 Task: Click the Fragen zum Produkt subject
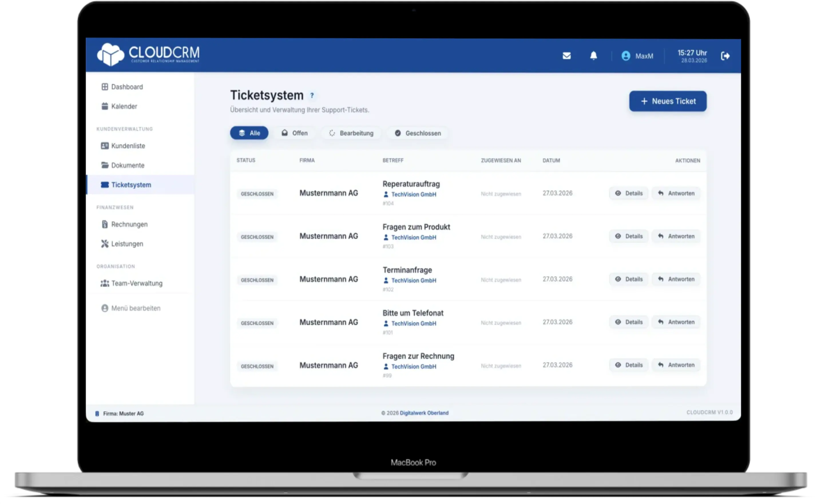(416, 227)
